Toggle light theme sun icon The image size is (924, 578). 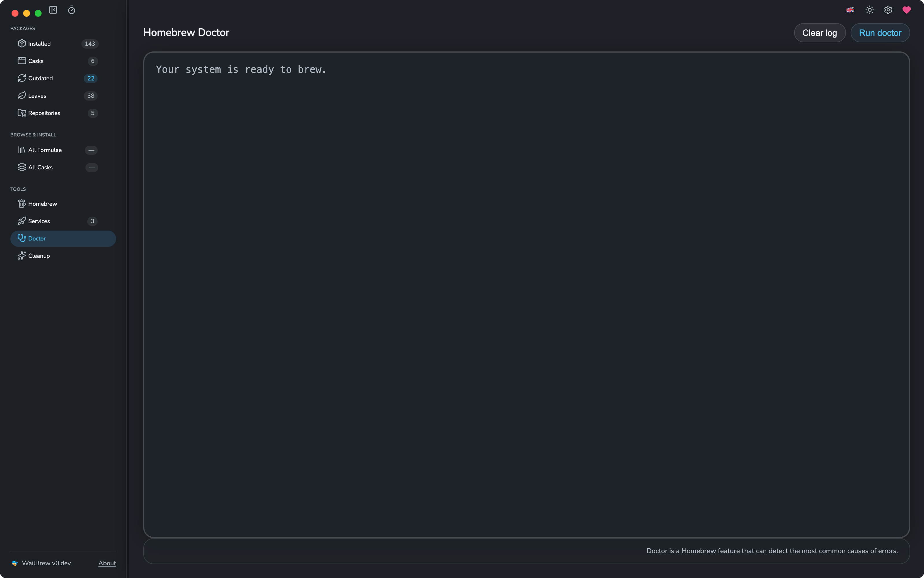(869, 10)
